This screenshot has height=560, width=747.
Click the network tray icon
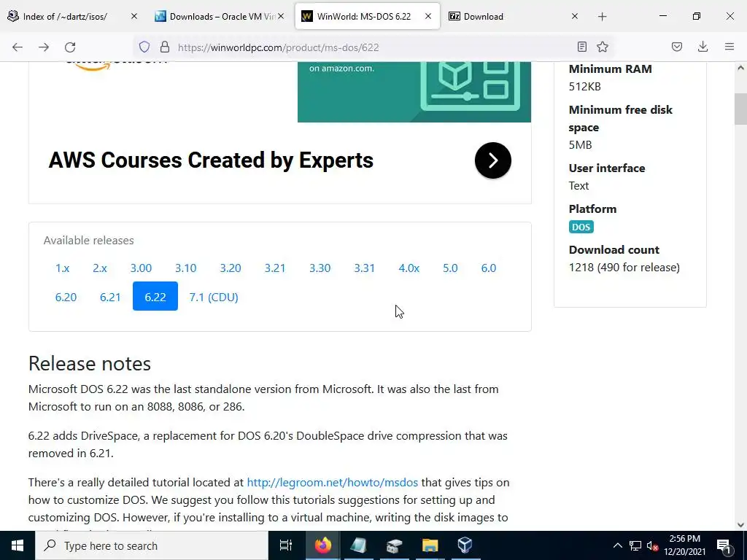pos(635,545)
